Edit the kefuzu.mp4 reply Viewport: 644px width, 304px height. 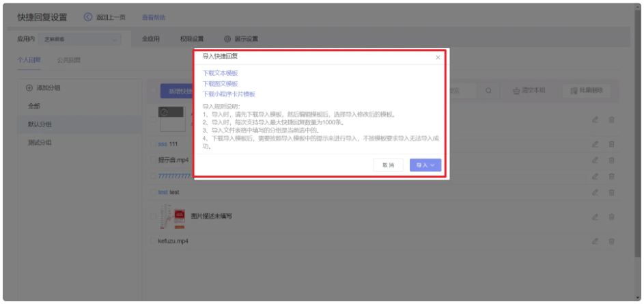(595, 242)
